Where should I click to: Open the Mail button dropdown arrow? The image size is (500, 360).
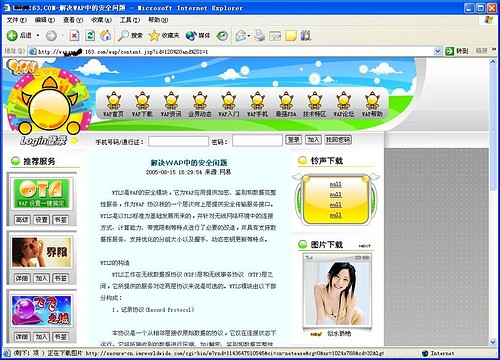(249, 36)
